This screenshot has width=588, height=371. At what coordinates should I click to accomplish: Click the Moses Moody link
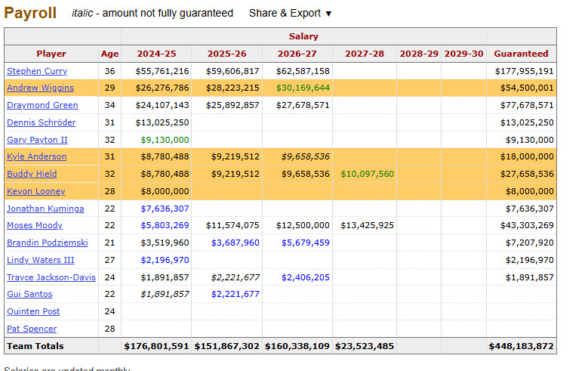(35, 225)
